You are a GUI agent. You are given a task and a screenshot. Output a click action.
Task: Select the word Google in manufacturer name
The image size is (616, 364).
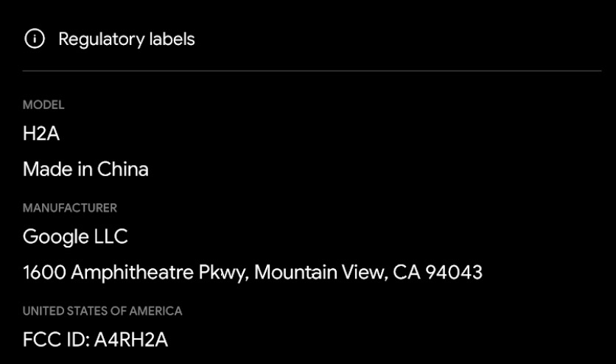[x=55, y=237]
